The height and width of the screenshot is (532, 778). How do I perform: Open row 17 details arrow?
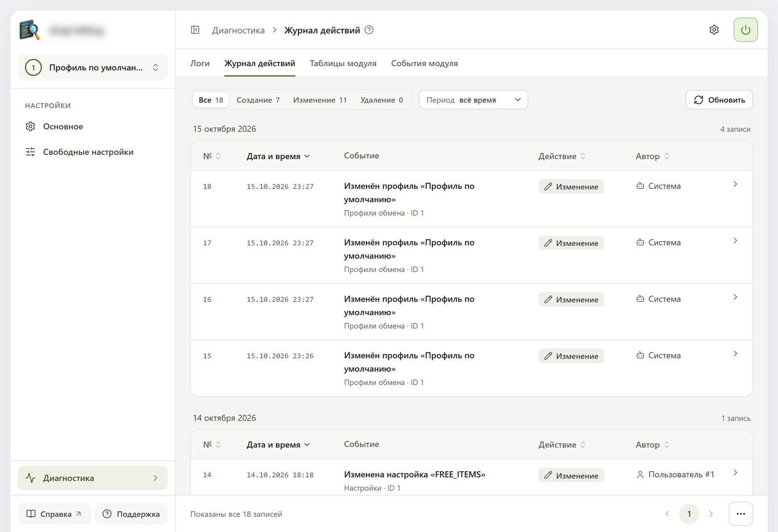pos(735,240)
